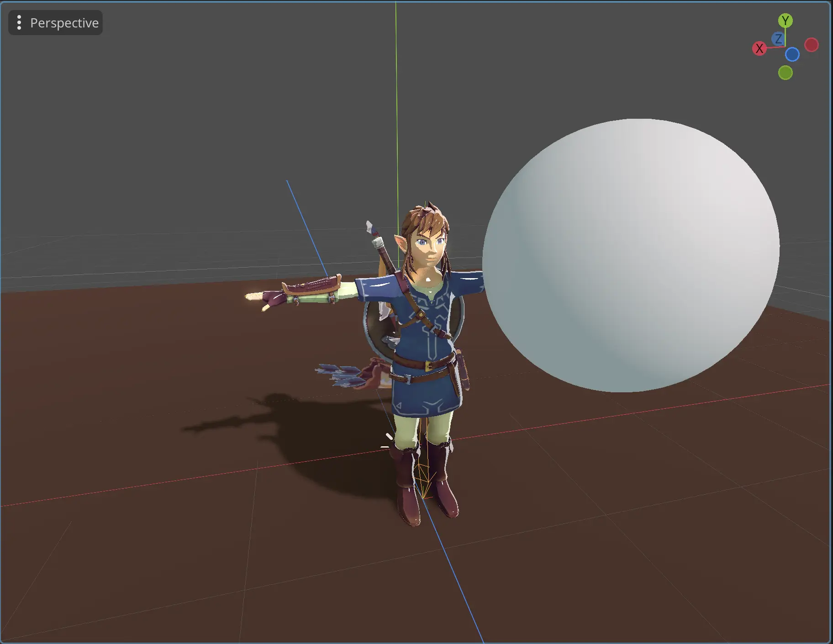Screen dimensions: 833x644
Task: Click the three-dot kebab icon beside Perspective
Action: pos(19,22)
